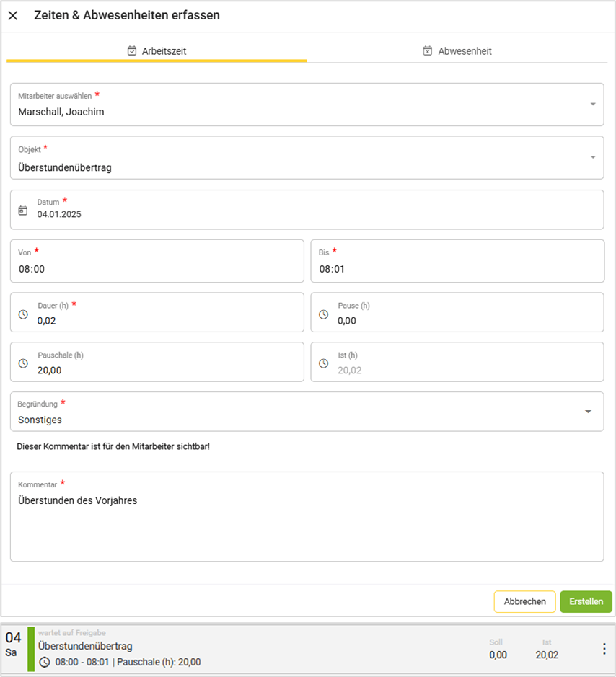The height and width of the screenshot is (677, 616).
Task: Click the Abbrechen button
Action: click(524, 601)
